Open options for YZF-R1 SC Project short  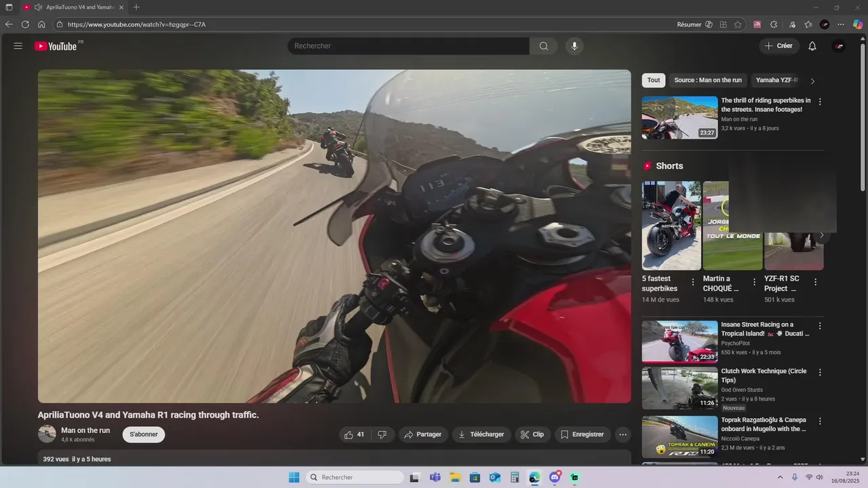pyautogui.click(x=815, y=282)
